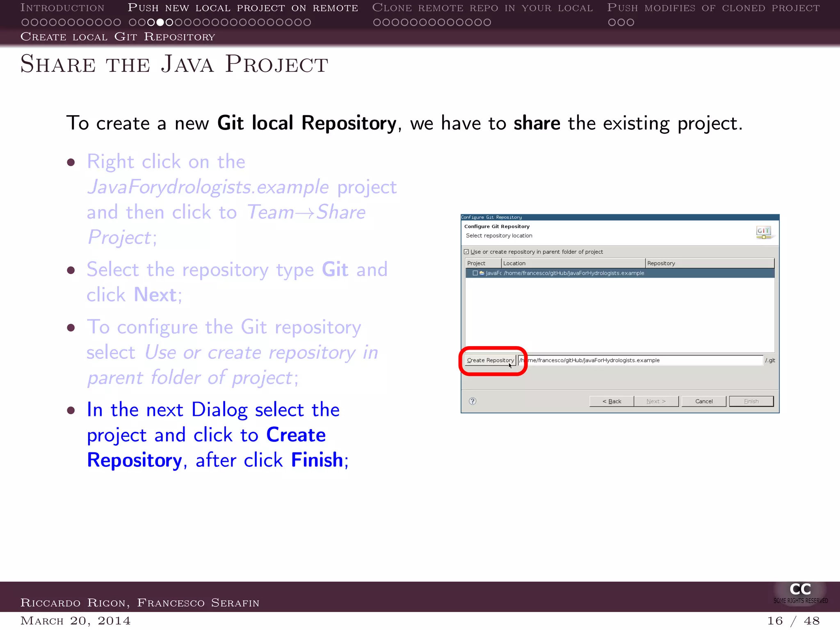Screen dimensions: 840x630
Task: Click the Repository column header
Action: coord(710,263)
